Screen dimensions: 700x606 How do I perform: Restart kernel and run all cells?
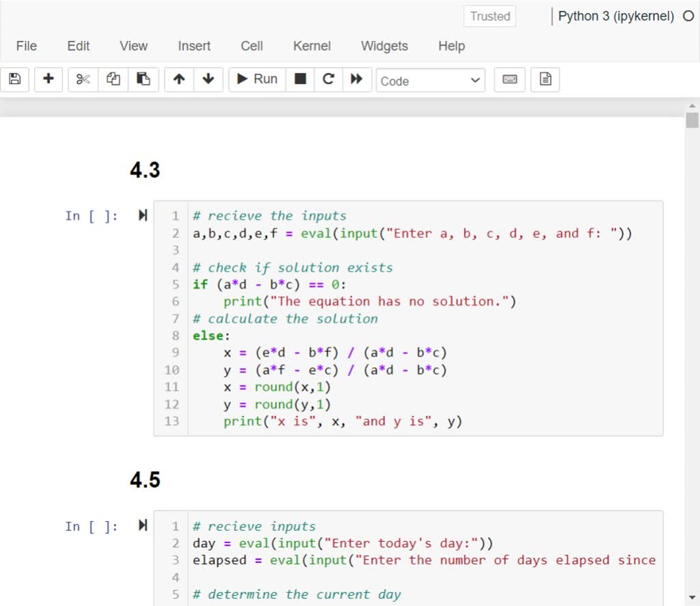pyautogui.click(x=355, y=79)
